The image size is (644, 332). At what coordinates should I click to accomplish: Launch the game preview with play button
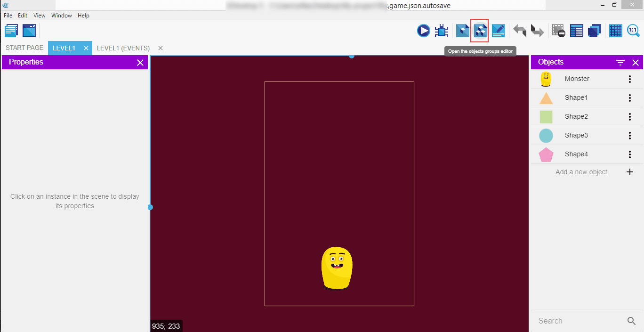tap(423, 31)
